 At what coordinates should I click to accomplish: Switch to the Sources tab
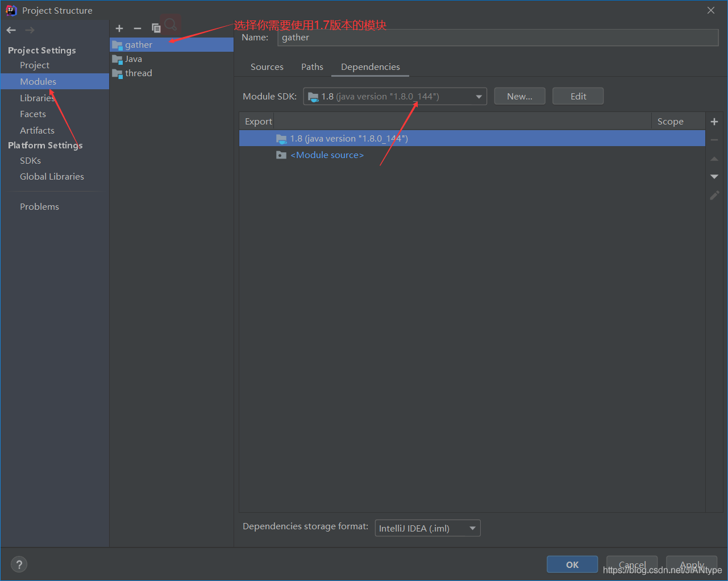267,67
